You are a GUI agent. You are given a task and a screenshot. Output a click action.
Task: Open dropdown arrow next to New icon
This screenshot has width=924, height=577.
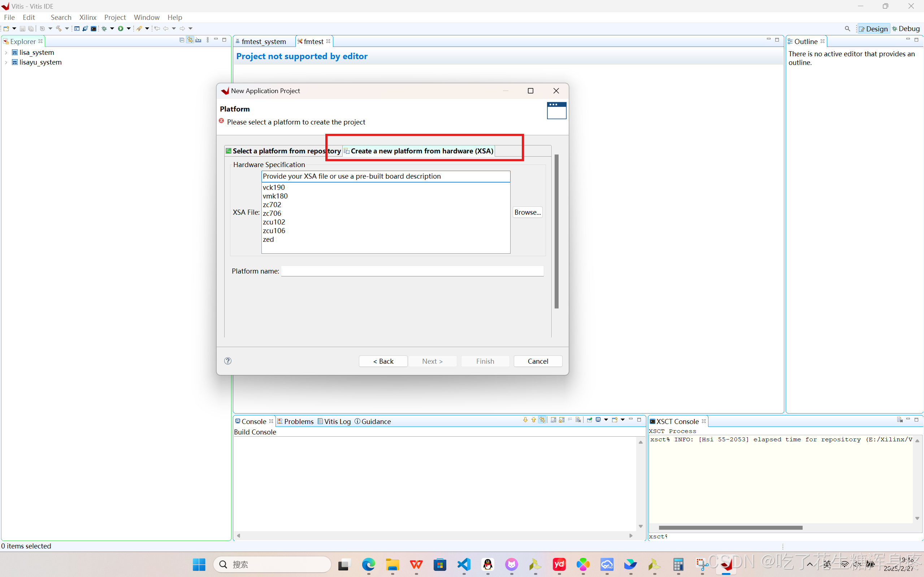[x=14, y=29]
